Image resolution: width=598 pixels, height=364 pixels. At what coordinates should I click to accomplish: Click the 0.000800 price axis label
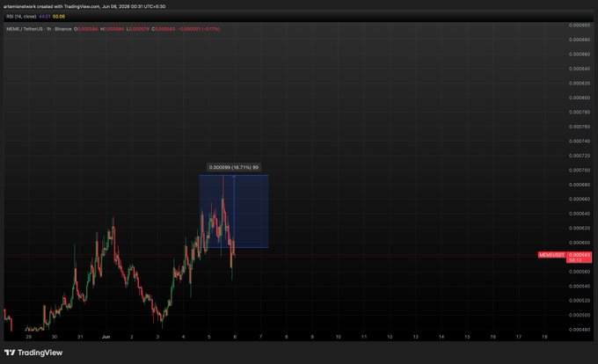point(580,98)
